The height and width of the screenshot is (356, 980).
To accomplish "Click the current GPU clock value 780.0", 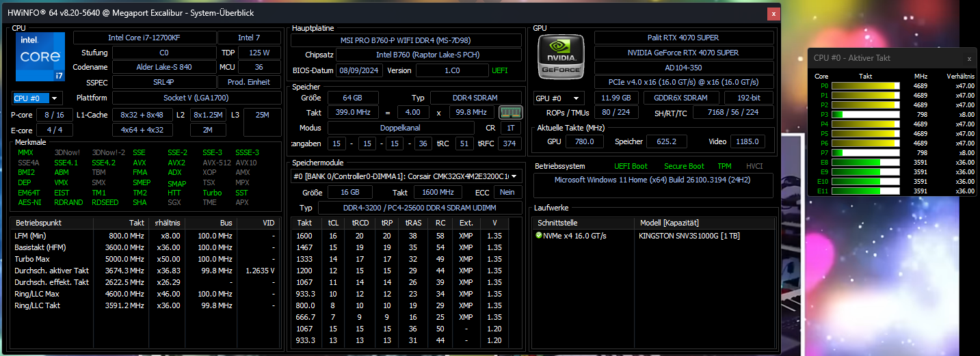I will pos(585,141).
